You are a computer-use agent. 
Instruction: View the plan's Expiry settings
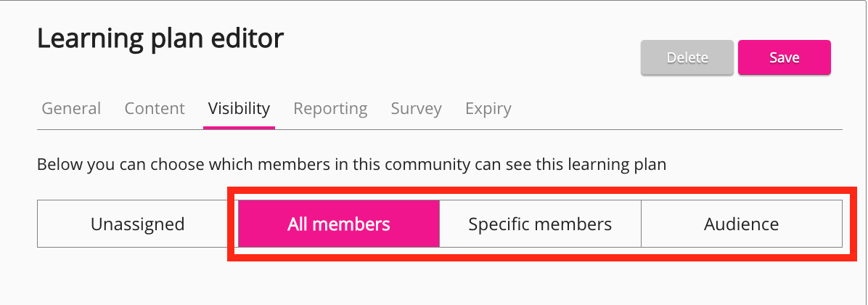pos(488,109)
